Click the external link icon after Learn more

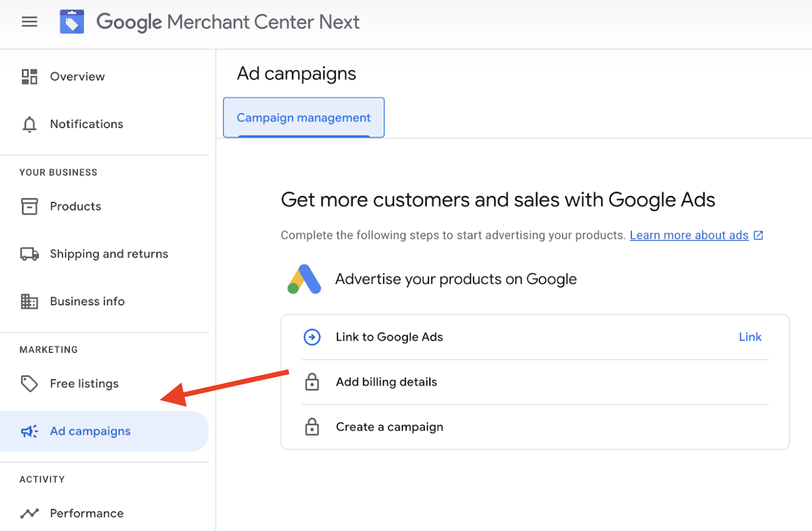click(x=758, y=235)
